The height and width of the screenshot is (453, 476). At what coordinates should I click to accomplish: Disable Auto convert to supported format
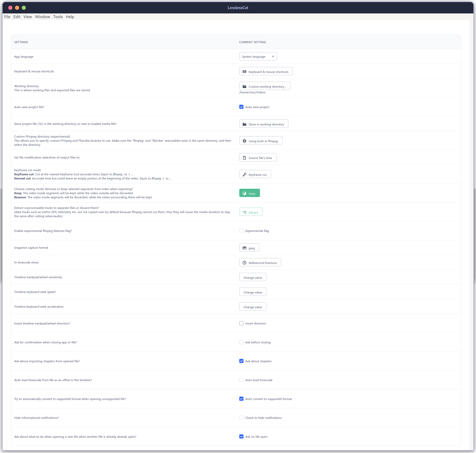tap(241, 399)
